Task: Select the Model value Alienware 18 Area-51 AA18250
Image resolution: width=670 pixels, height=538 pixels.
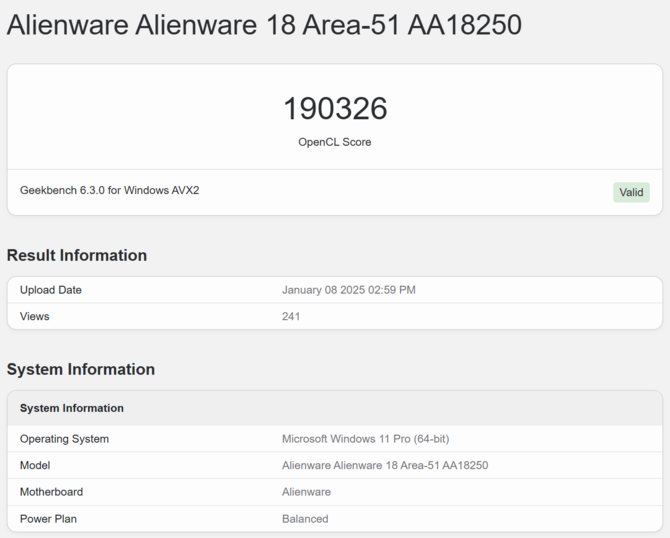Action: click(x=385, y=465)
